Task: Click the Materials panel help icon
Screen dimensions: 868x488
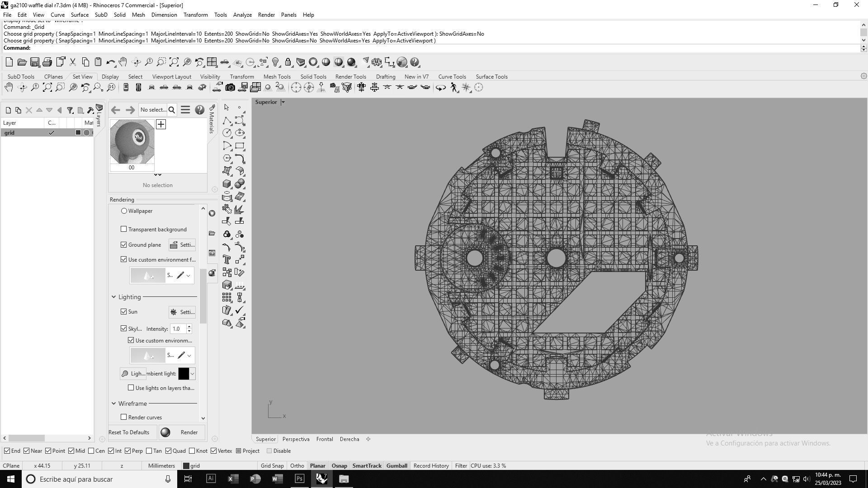Action: 199,110
